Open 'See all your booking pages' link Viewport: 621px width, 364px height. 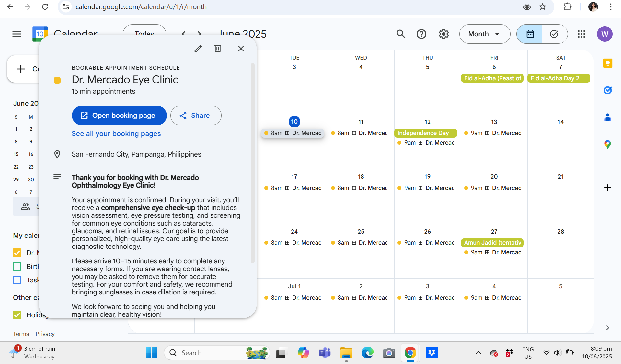point(116,134)
